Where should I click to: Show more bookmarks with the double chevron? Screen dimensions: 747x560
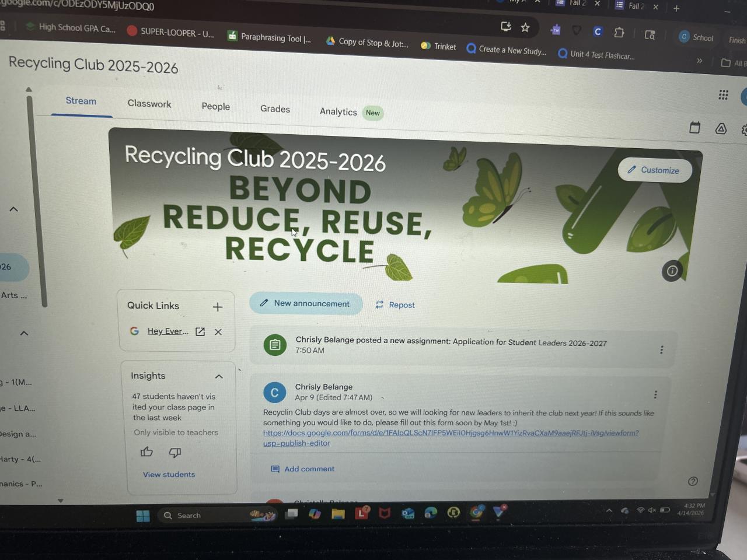[x=699, y=61]
